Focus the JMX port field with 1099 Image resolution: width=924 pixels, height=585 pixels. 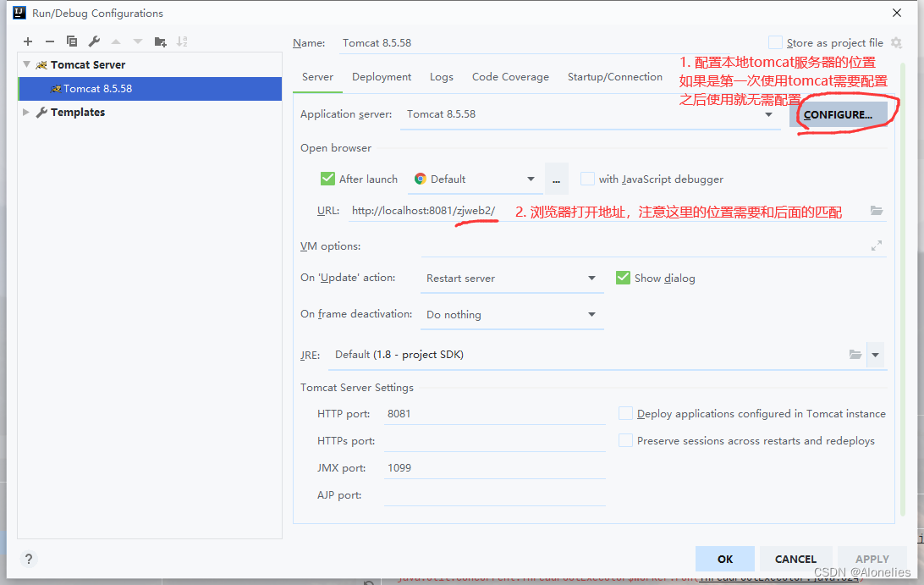[x=494, y=468]
